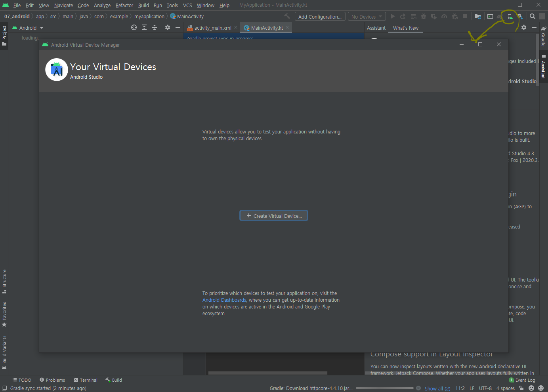Toggle the Favorites tool window
This screenshot has height=392, width=548.
coord(4,314)
